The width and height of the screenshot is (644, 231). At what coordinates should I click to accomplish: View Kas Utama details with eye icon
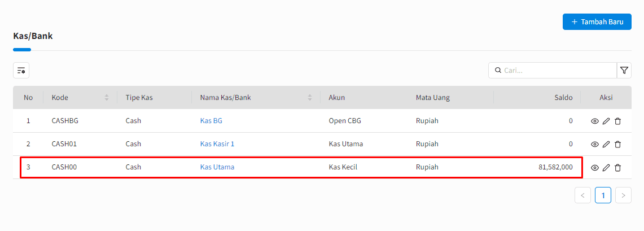[x=594, y=168]
